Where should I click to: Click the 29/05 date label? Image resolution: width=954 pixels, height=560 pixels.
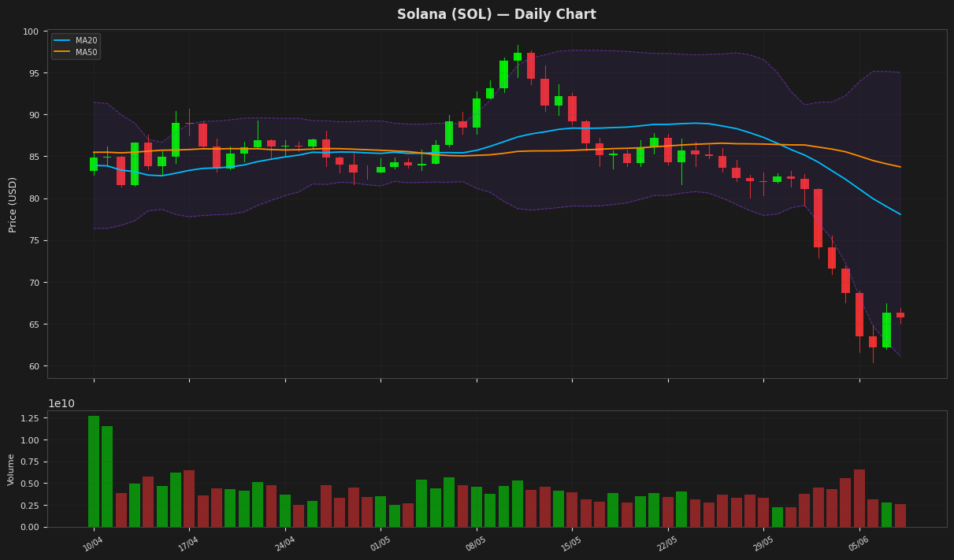point(763,543)
